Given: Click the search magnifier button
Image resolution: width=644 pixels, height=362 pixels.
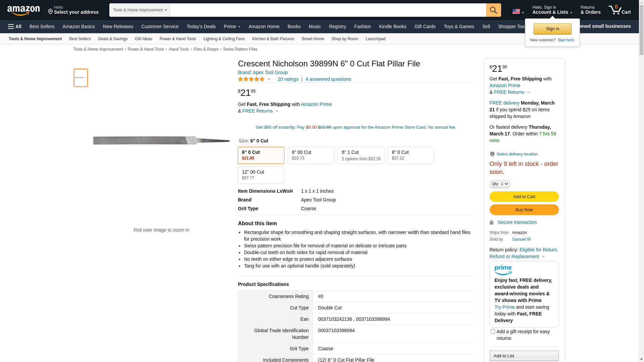Looking at the screenshot, I should 493,10.
